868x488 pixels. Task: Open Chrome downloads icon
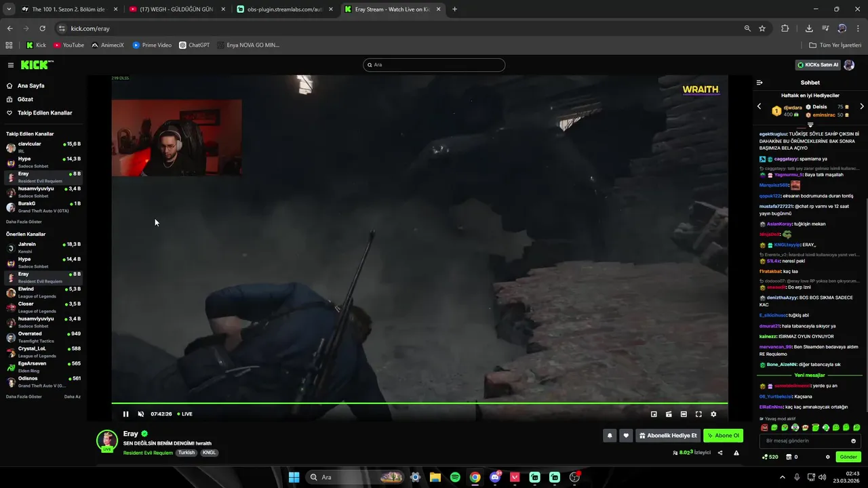click(x=809, y=28)
